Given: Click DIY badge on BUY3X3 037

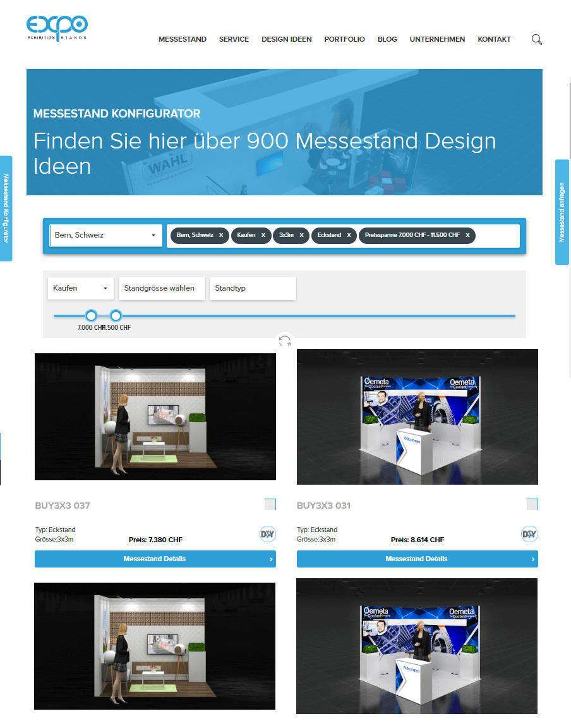Looking at the screenshot, I should (x=267, y=534).
